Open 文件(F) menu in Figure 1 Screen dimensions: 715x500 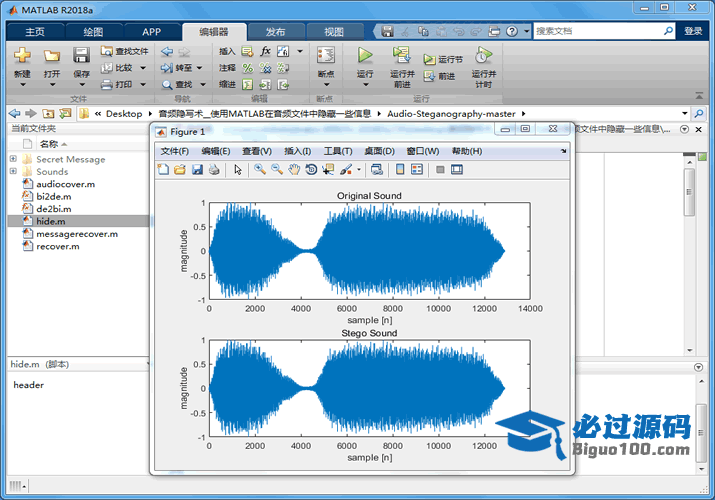[x=175, y=151]
